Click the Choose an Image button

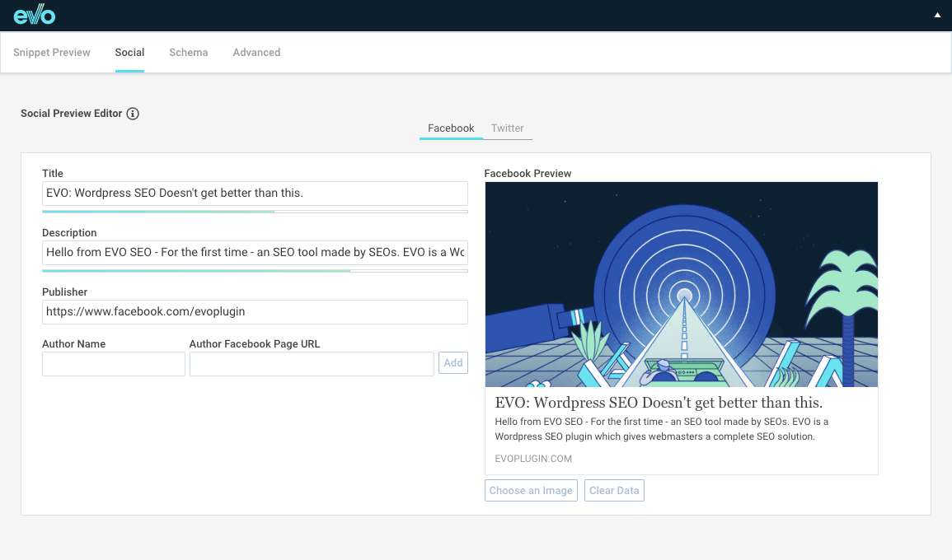531,490
